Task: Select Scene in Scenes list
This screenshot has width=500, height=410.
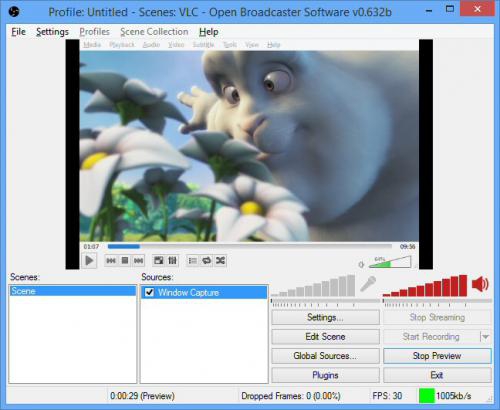Action: coord(73,291)
